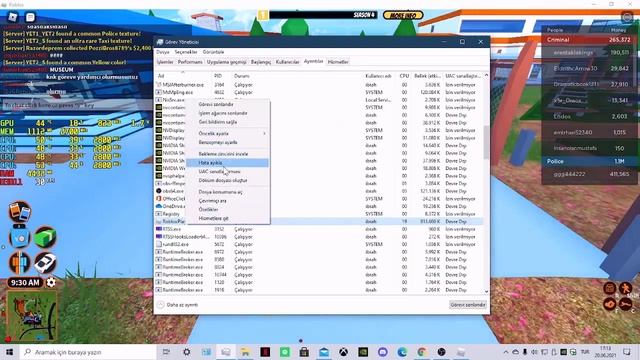Expand the Öncelik ayarla submenu
The height and width of the screenshot is (360, 640).
pyautogui.click(x=227, y=133)
